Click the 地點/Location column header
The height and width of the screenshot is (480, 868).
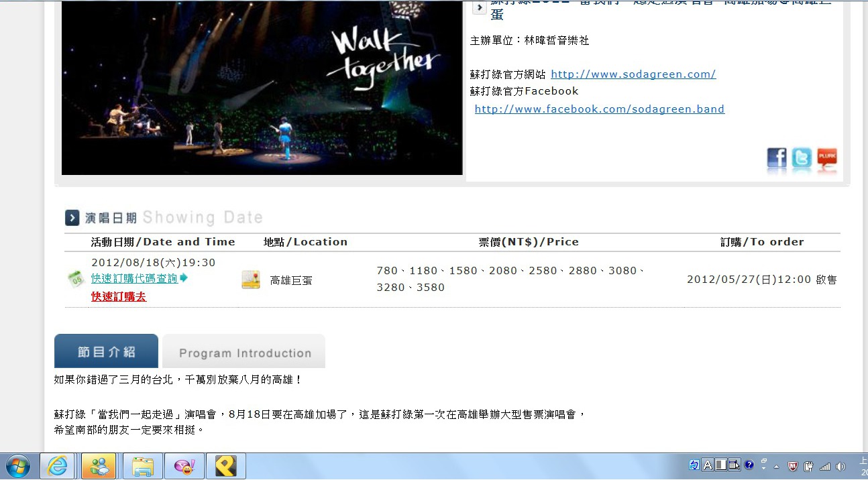click(306, 242)
